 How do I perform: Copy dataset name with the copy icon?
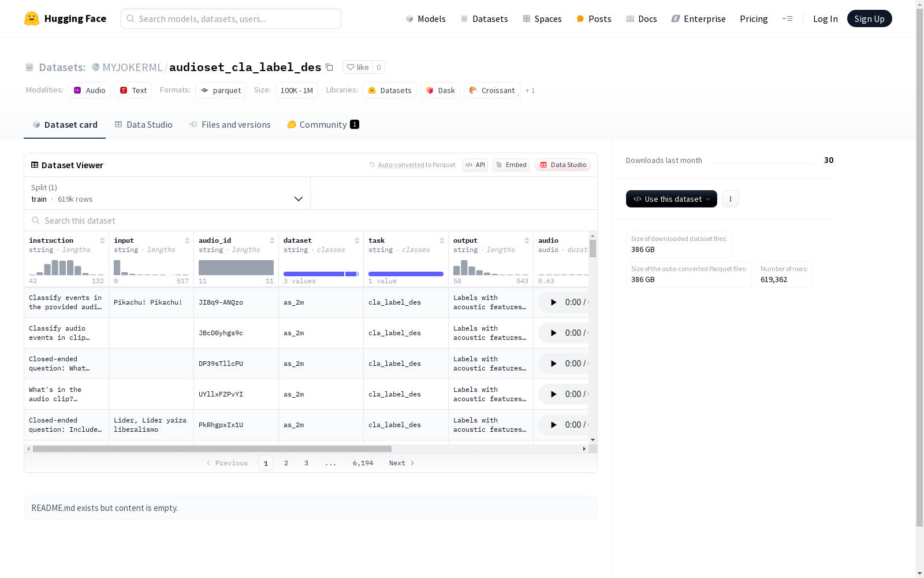coord(329,67)
